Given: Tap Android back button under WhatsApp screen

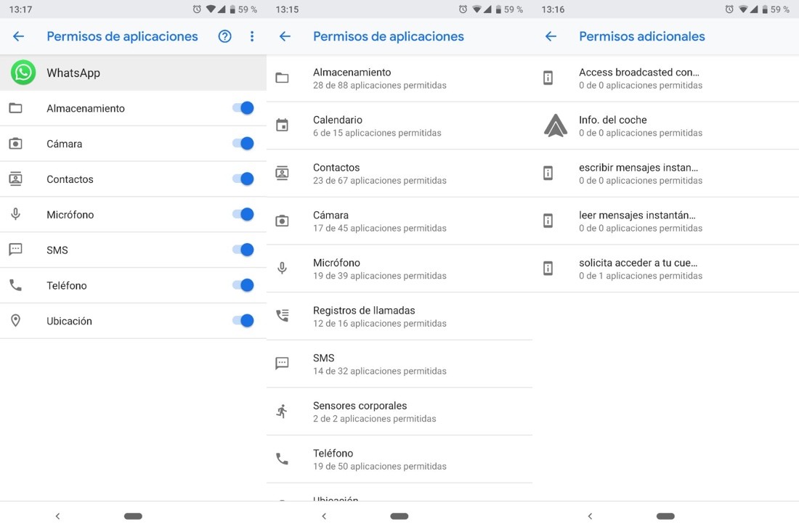Looking at the screenshot, I should click(57, 516).
